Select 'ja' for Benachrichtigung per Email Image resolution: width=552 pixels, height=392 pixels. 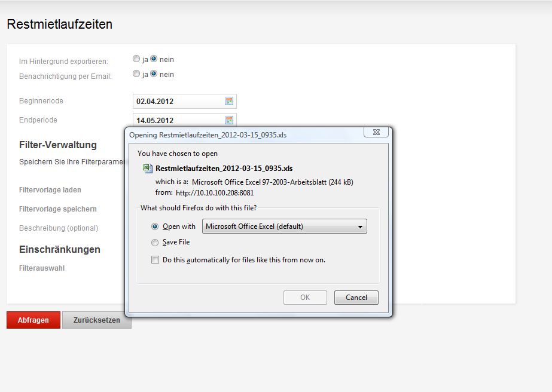pyautogui.click(x=136, y=73)
